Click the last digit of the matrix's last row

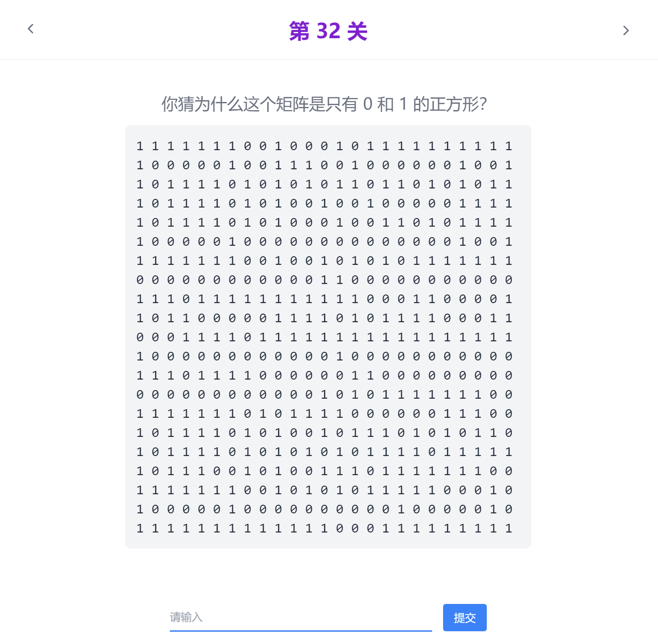pos(509,528)
